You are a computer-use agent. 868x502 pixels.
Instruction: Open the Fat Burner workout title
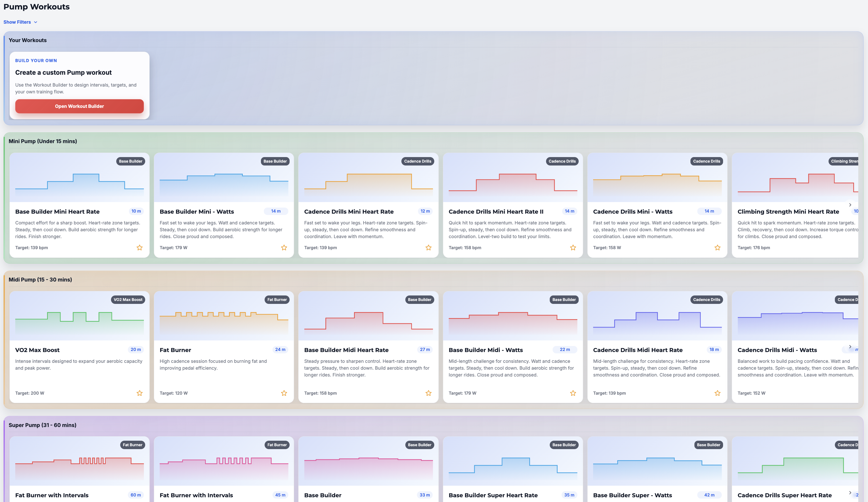coord(175,350)
